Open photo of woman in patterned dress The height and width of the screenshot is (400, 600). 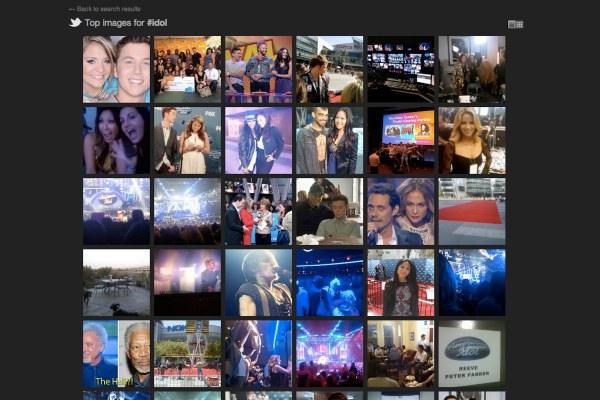(x=401, y=282)
